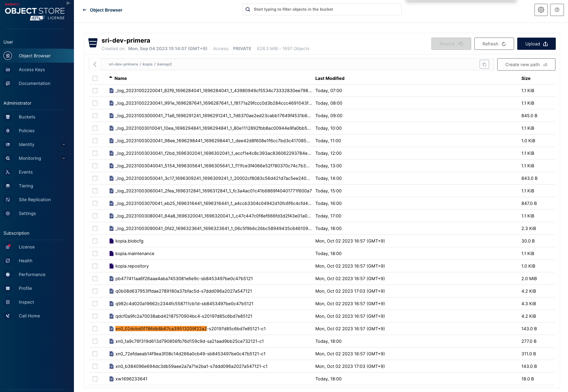
Task: Toggle the Name column sort order
Action: click(120, 78)
